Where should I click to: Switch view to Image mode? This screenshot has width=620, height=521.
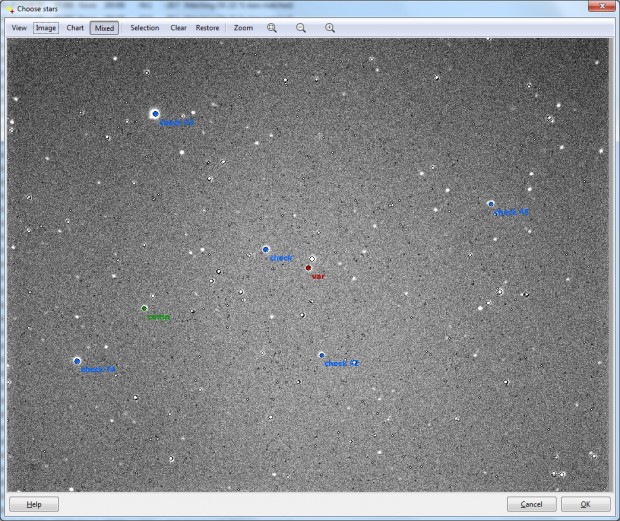click(46, 28)
